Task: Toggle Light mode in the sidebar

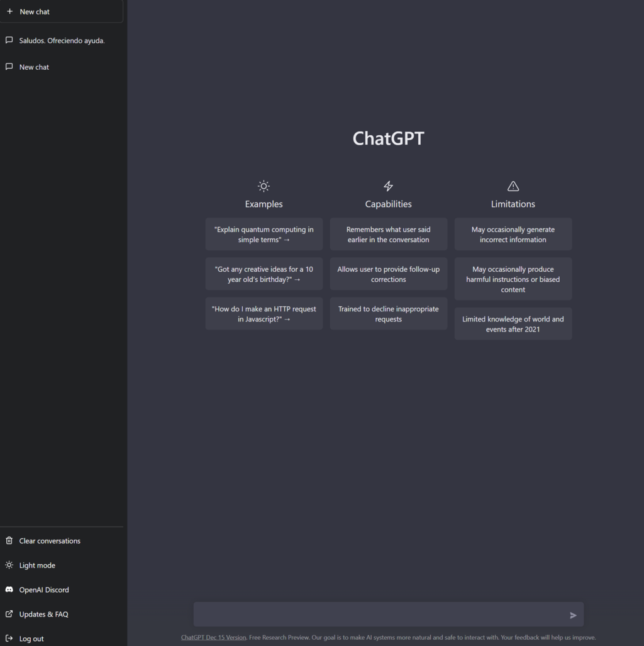Action: pos(37,565)
